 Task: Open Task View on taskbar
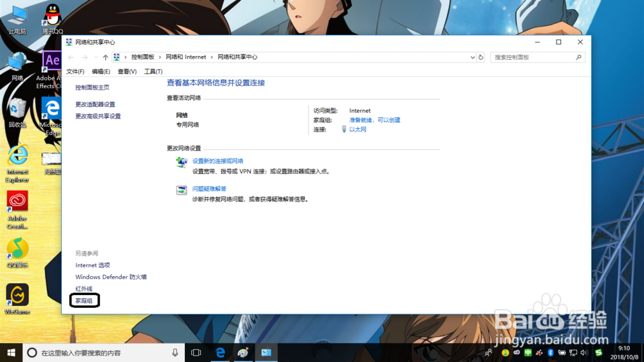(x=196, y=352)
